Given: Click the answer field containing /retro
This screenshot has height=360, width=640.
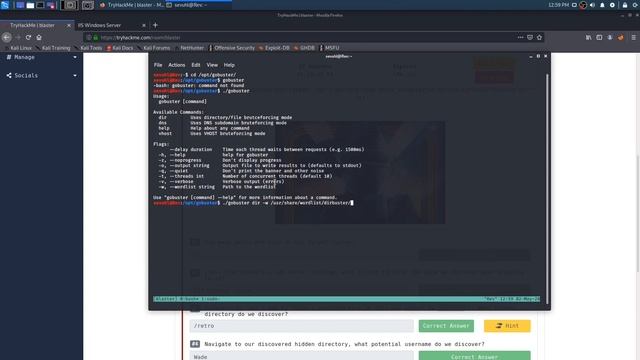Looking at the screenshot, I should click(x=302, y=326).
